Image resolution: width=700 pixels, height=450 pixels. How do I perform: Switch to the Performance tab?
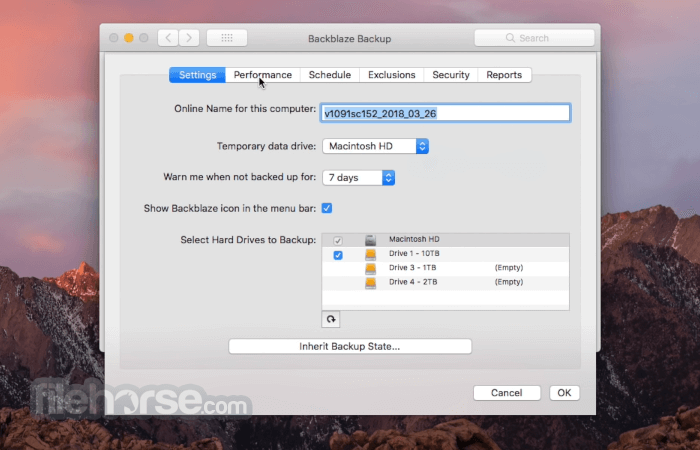[262, 75]
